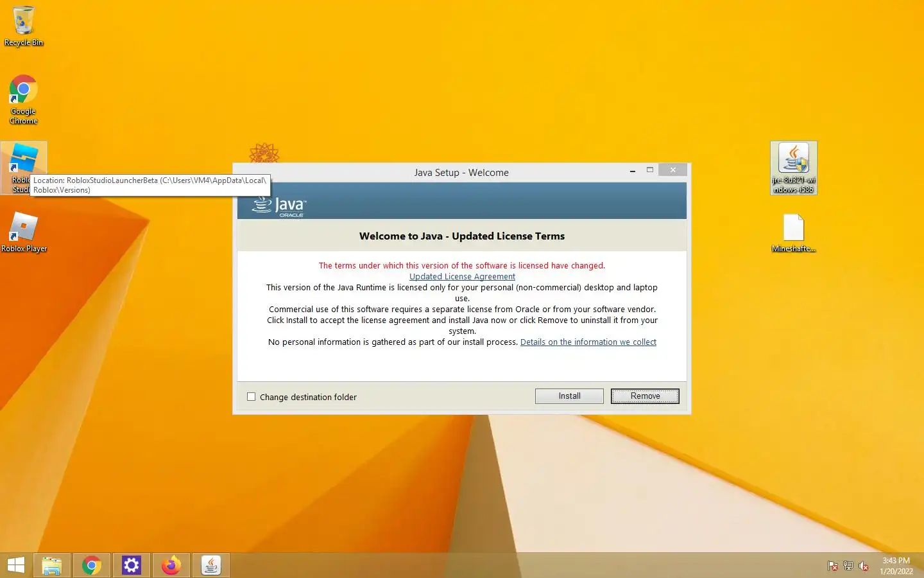Screen dimensions: 924x578
Task: Click the Java Setup - Welcome title bar
Action: (461, 173)
